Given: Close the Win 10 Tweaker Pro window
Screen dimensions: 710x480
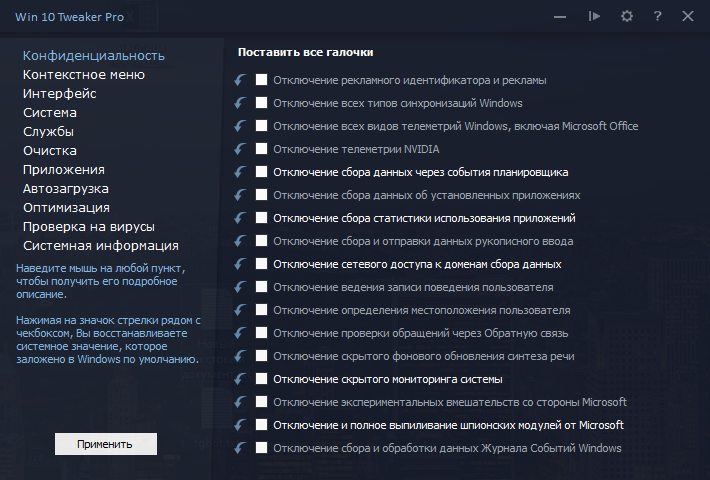Looking at the screenshot, I should point(688,17).
